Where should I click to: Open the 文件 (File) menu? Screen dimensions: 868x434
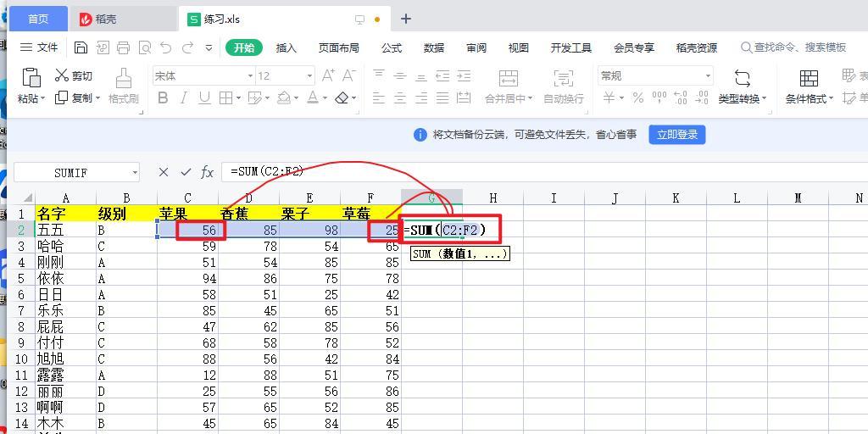(x=39, y=47)
